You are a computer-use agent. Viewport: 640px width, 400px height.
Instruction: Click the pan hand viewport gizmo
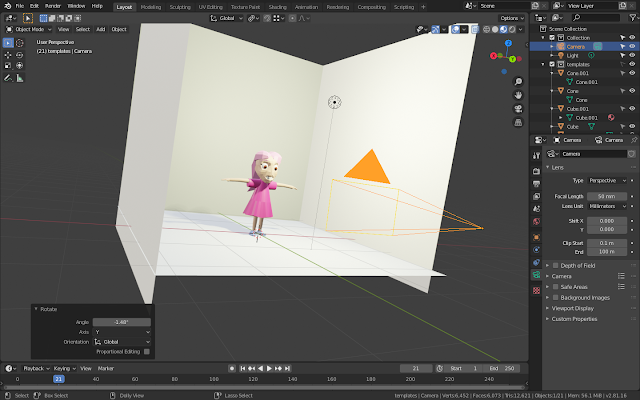518,95
